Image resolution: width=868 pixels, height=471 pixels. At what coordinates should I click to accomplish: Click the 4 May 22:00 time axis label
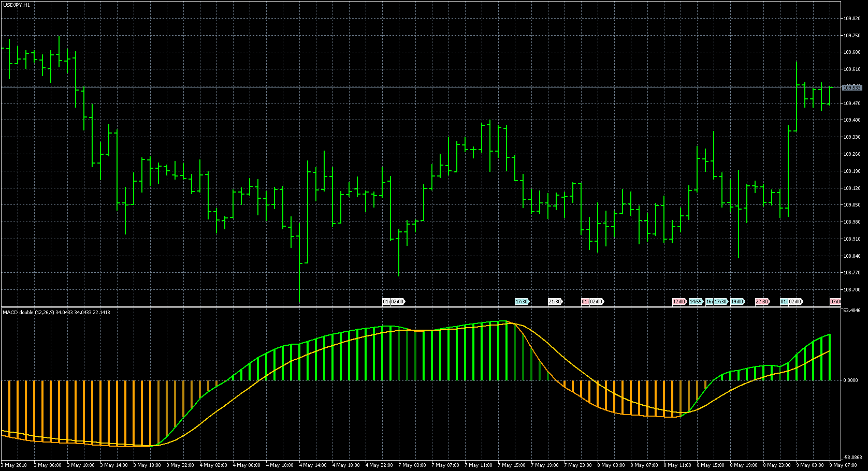[380, 465]
